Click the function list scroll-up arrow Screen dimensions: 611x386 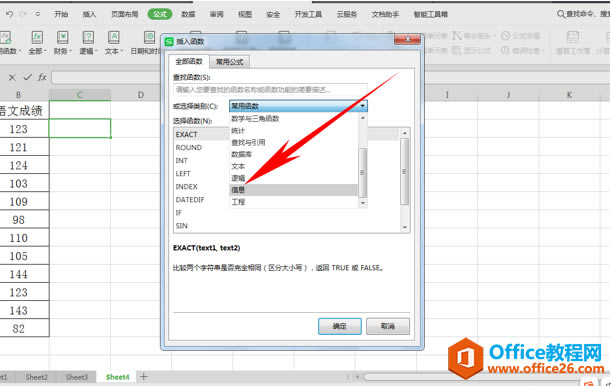coord(405,133)
